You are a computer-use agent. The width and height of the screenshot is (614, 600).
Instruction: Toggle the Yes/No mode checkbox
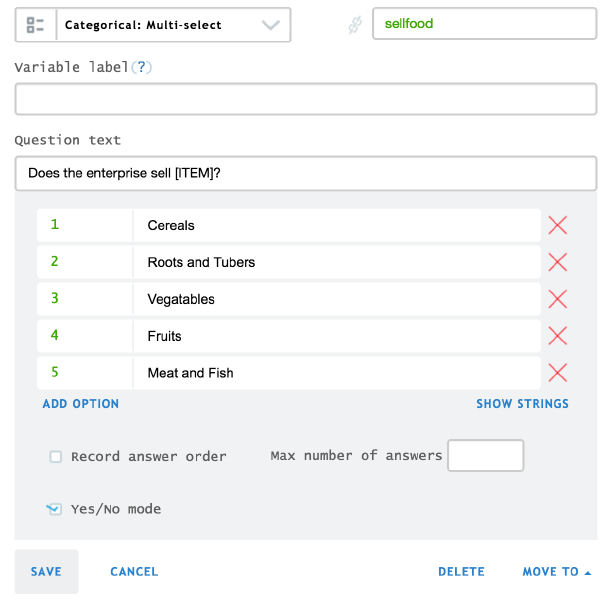[x=55, y=509]
